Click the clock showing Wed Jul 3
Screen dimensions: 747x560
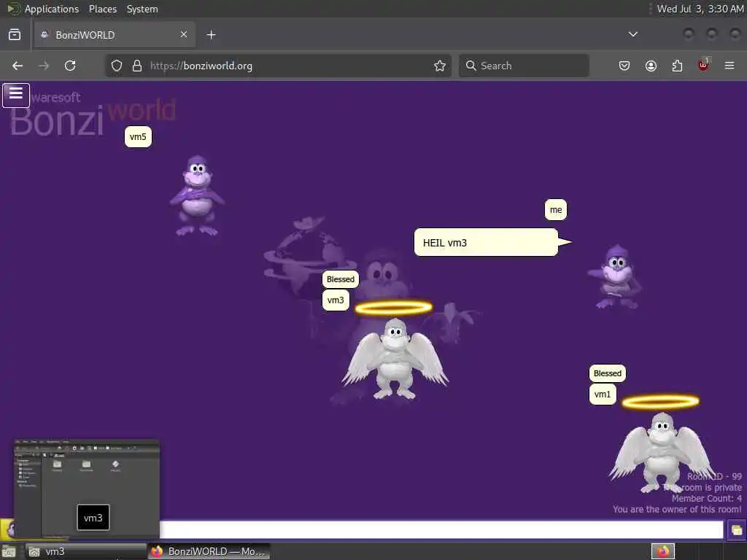coord(700,9)
